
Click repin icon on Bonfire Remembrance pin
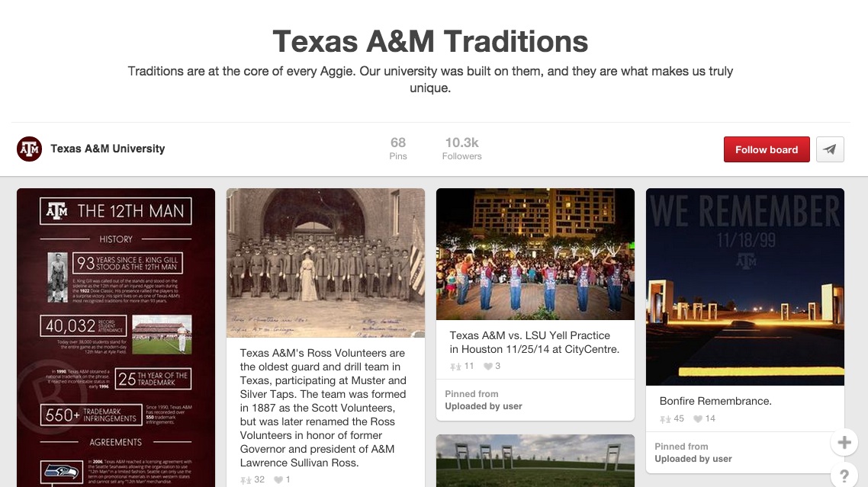[665, 419]
